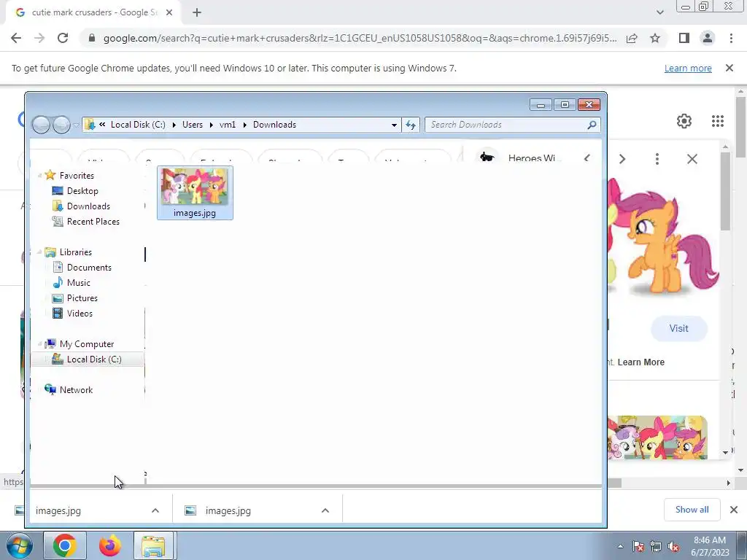Show next image in preview panel
Image resolution: width=747 pixels, height=560 pixels.
tap(622, 158)
